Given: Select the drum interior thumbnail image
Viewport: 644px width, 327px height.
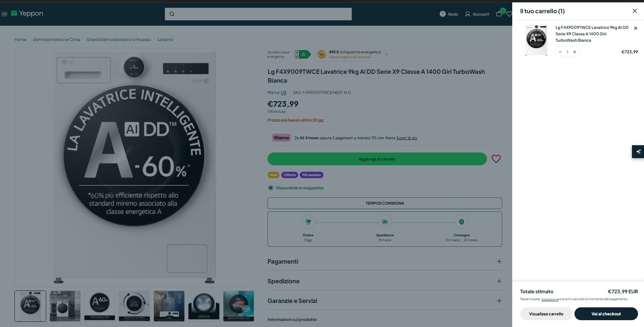Looking at the screenshot, I should point(204,306).
